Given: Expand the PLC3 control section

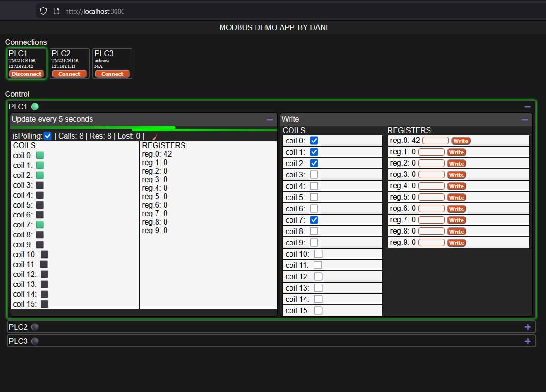Looking at the screenshot, I should (527, 341).
